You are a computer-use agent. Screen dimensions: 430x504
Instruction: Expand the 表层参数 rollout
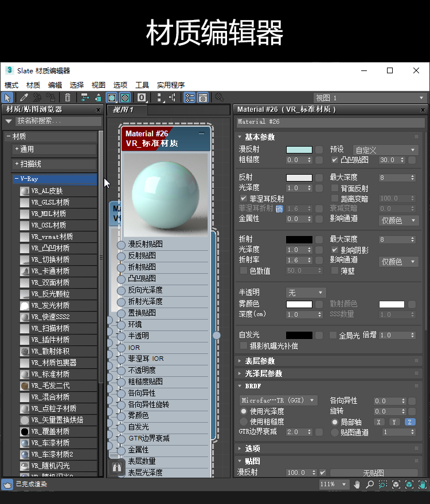pyautogui.click(x=330, y=361)
